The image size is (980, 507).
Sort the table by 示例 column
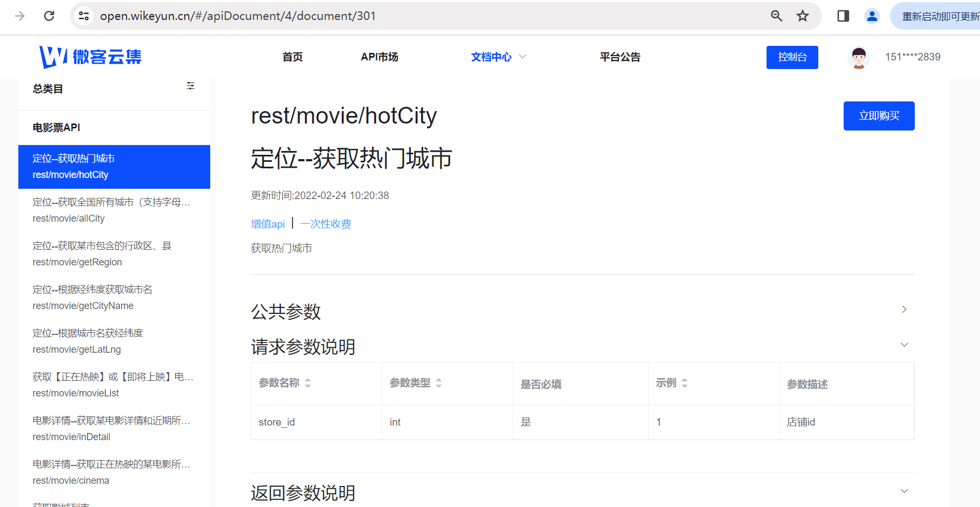click(x=685, y=383)
